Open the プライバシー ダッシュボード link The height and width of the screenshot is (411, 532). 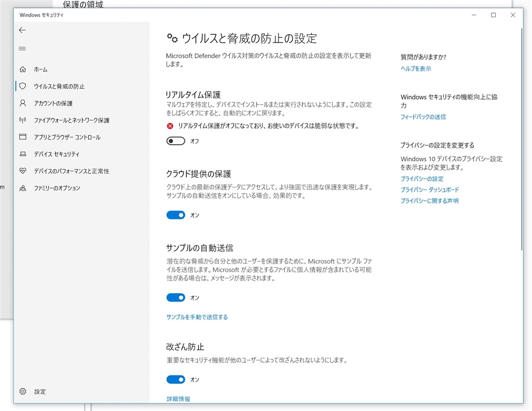pyautogui.click(x=430, y=190)
